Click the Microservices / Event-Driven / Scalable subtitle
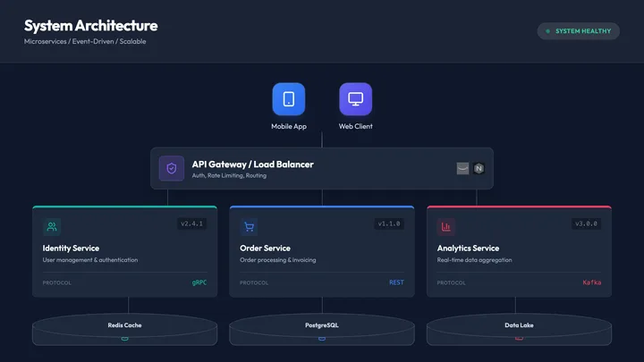The image size is (644, 362). 85,41
